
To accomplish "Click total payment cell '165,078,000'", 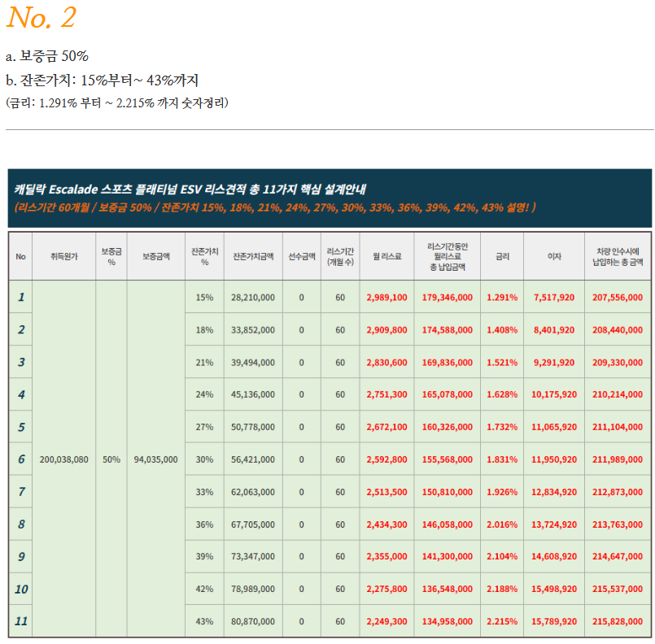I will point(448,394).
